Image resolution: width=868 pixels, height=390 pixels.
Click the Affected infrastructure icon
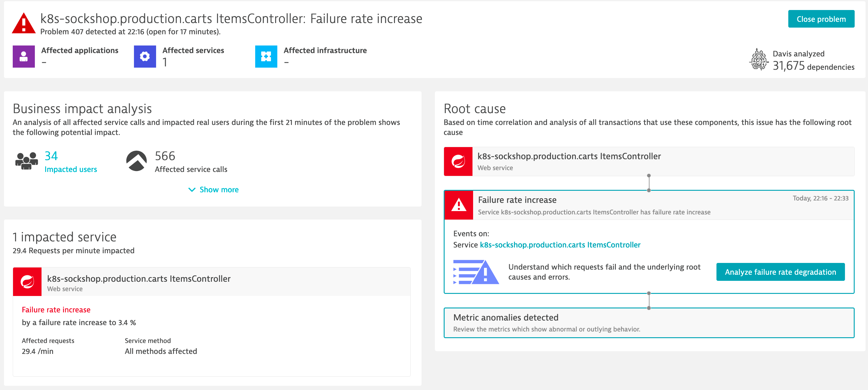pos(266,56)
